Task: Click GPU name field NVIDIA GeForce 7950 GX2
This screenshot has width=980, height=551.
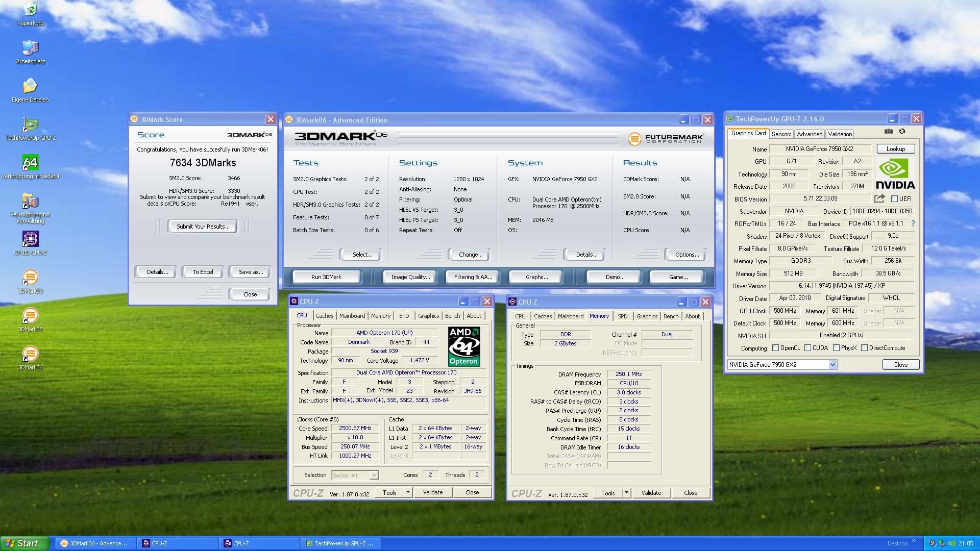Action: [820, 149]
